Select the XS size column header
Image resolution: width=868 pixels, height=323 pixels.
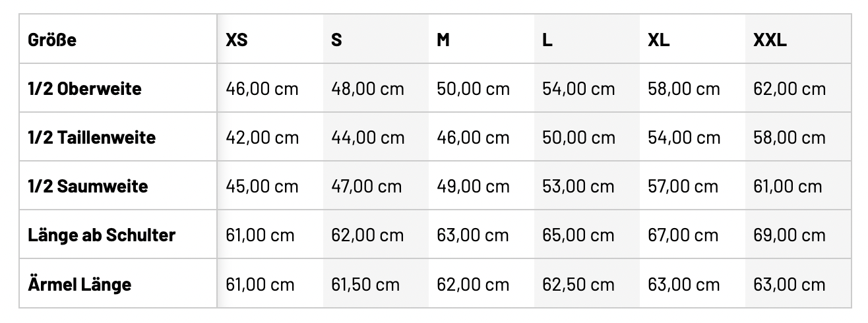click(x=237, y=40)
